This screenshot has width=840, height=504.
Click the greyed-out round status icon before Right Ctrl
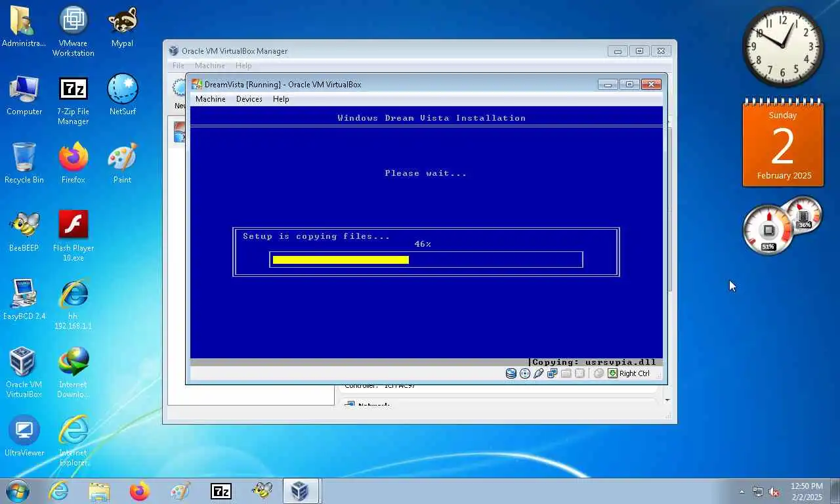pyautogui.click(x=598, y=373)
